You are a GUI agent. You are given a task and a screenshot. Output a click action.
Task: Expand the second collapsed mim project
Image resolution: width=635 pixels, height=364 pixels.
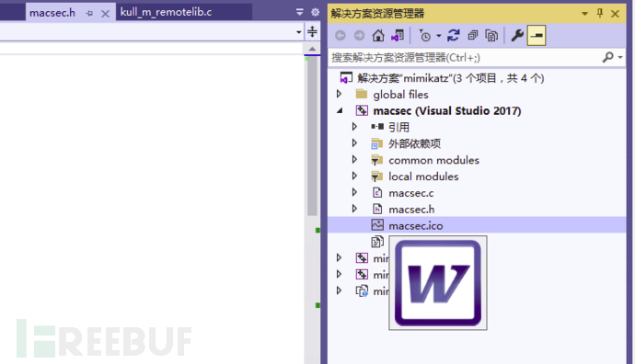pos(339,274)
